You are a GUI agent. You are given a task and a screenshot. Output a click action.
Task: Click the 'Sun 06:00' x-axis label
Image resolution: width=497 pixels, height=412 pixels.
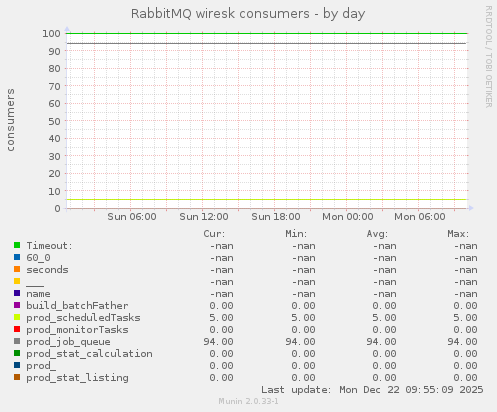coord(132,217)
